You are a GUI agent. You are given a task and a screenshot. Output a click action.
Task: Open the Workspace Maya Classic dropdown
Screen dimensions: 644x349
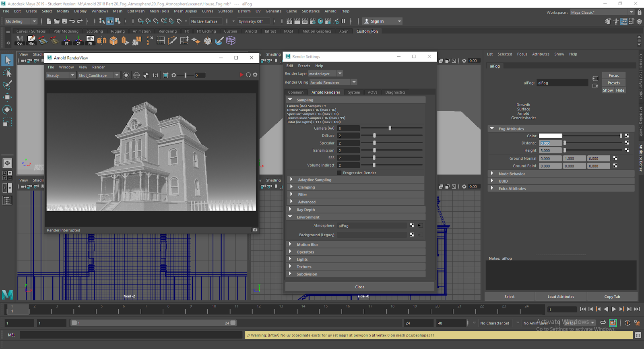click(602, 12)
